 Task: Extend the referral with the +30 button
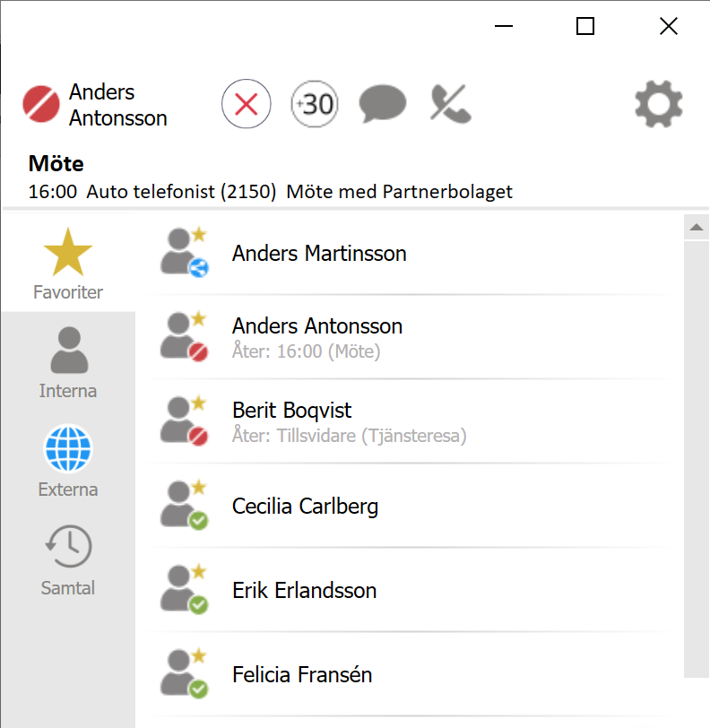click(x=315, y=104)
